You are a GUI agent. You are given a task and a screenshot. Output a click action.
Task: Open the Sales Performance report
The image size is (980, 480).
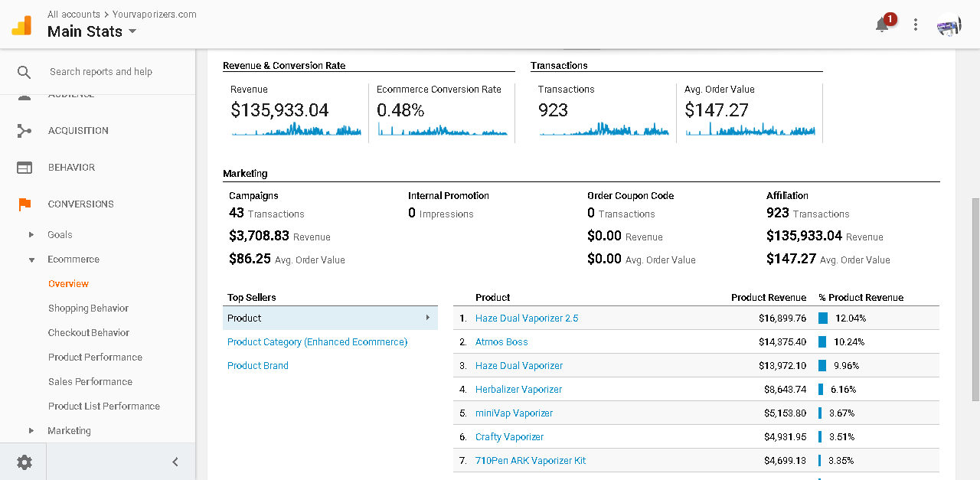point(90,382)
